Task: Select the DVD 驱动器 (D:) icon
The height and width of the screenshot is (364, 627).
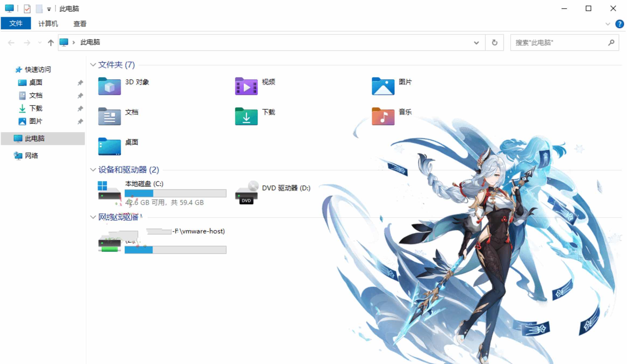Action: 246,192
